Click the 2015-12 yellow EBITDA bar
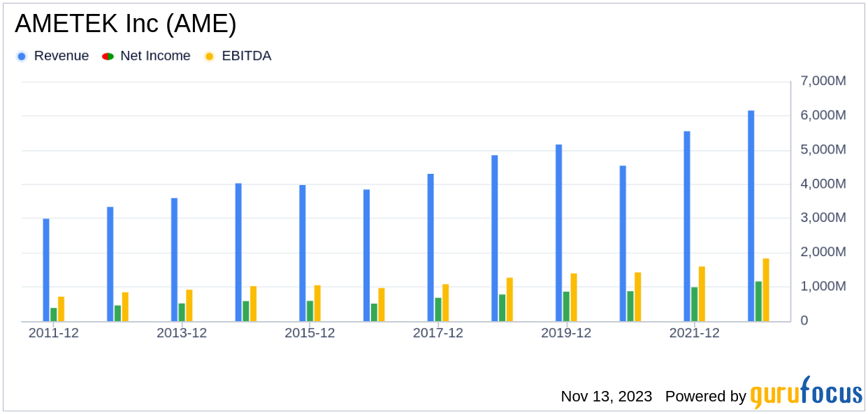 click(x=317, y=303)
